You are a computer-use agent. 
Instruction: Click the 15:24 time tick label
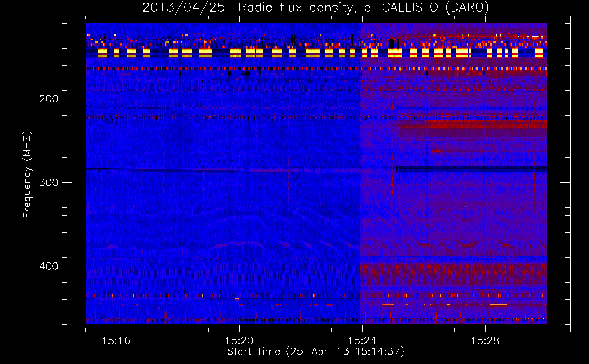point(362,341)
